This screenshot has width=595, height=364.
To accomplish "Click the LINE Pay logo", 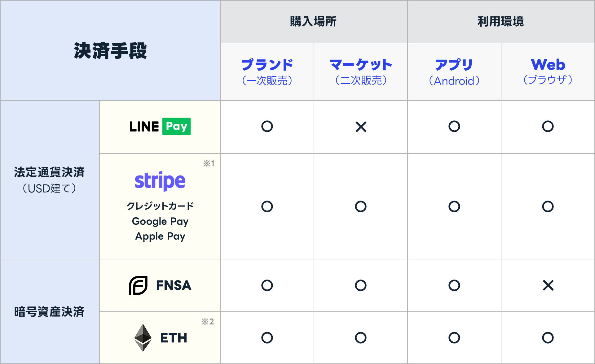I will (x=160, y=127).
